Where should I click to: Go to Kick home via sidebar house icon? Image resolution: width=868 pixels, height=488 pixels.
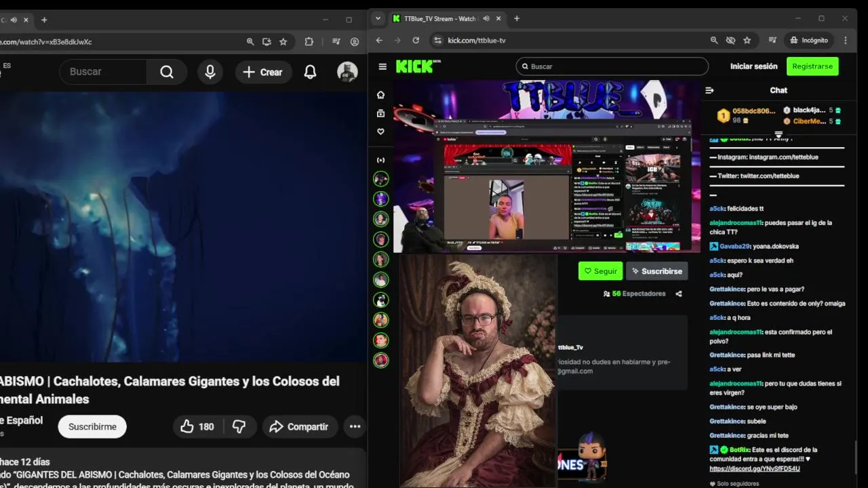click(x=380, y=95)
